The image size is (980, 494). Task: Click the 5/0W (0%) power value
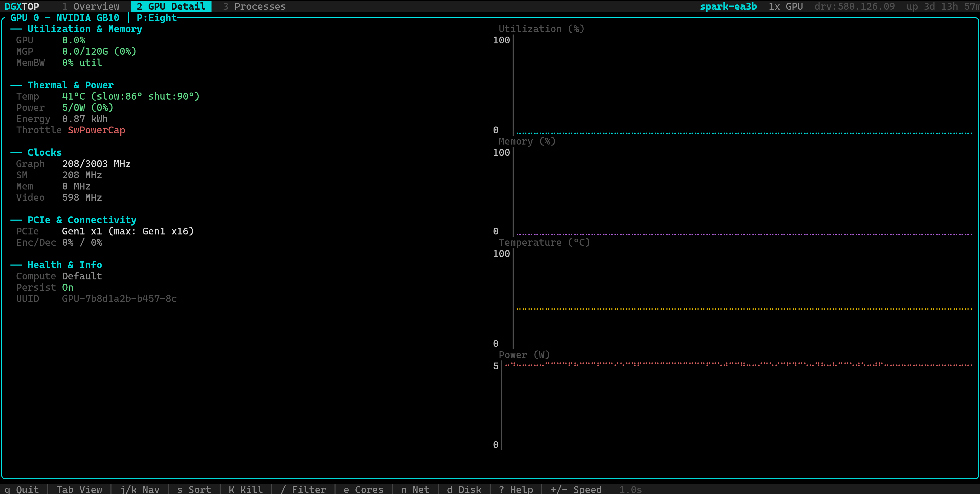point(88,108)
